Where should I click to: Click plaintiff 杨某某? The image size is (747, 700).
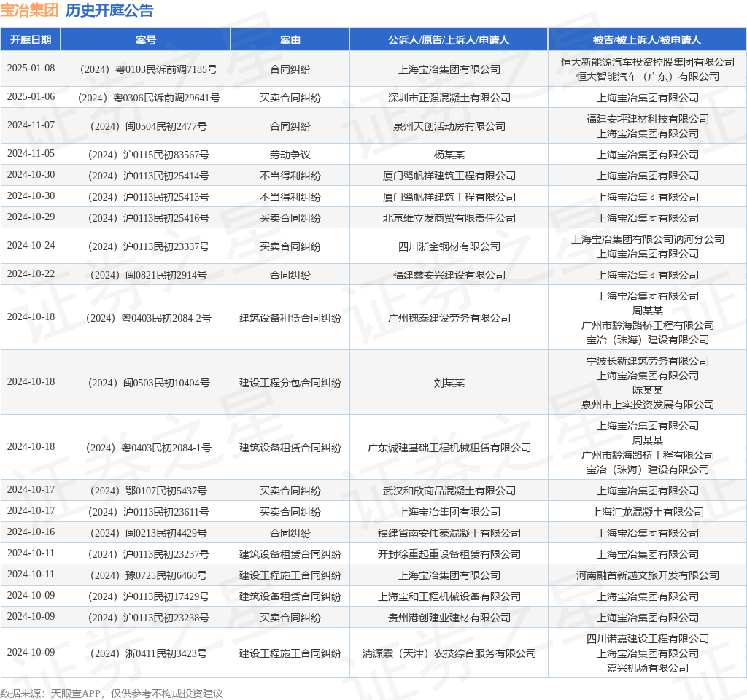point(449,155)
